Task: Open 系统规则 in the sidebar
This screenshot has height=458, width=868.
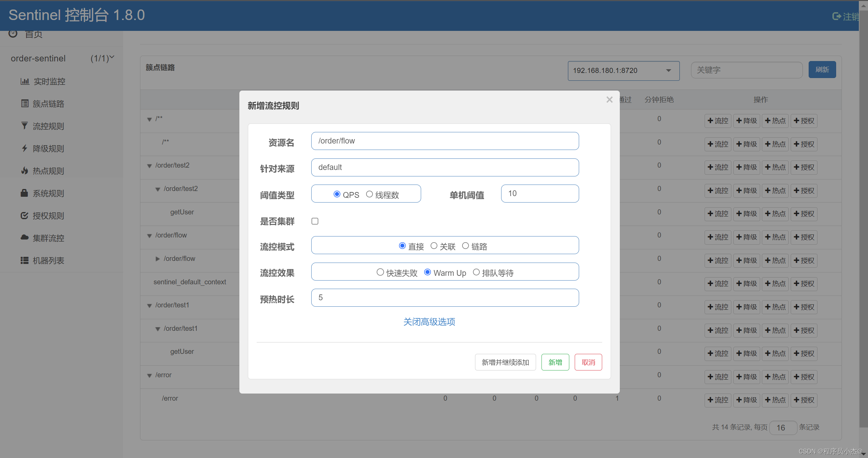Action: 48,193
